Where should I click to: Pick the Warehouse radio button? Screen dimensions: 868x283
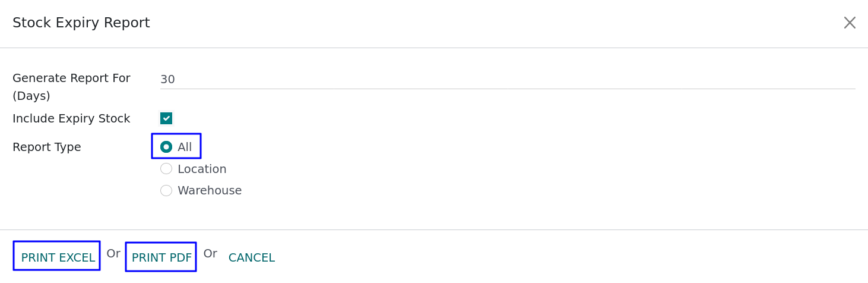[x=166, y=191]
